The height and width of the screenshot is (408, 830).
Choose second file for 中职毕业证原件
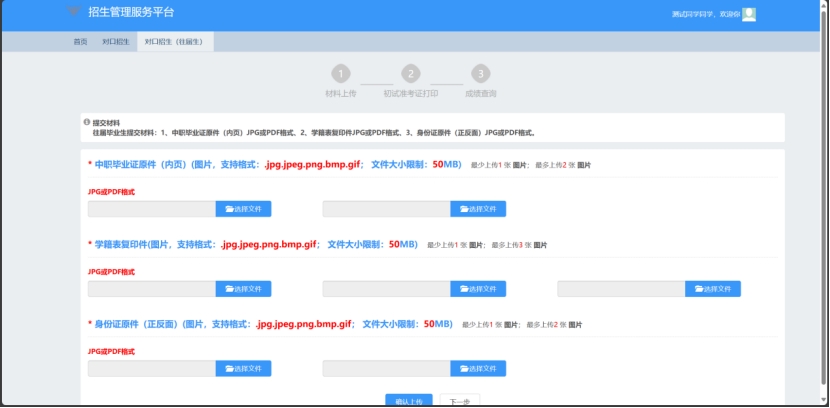[478, 209]
